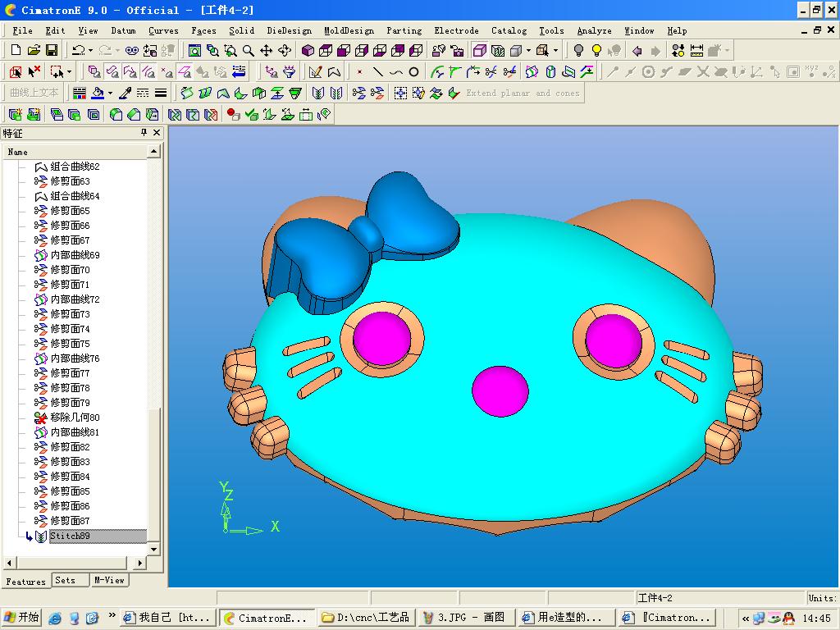
Task: Open a file with the folder icon
Action: (34, 50)
